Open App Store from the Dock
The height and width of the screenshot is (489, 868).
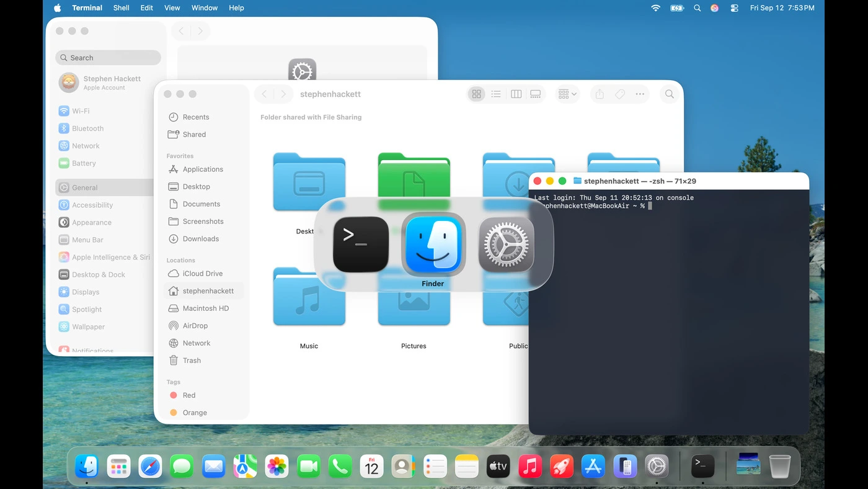593,466
